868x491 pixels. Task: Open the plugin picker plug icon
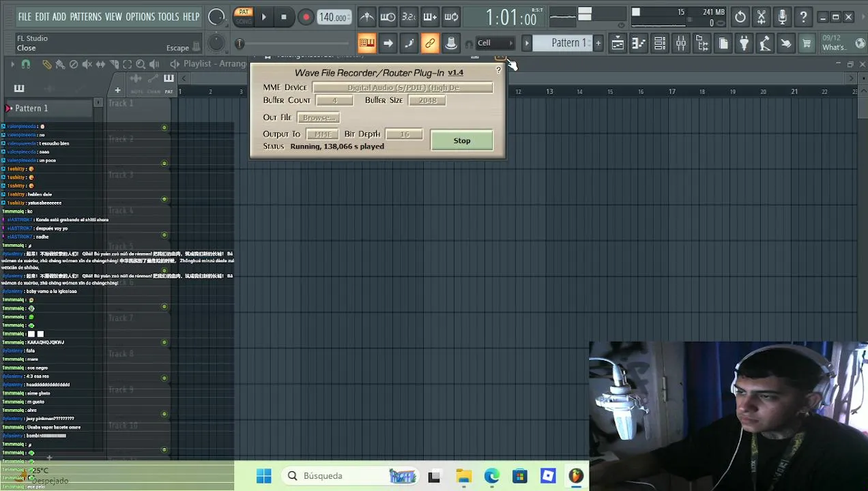744,44
